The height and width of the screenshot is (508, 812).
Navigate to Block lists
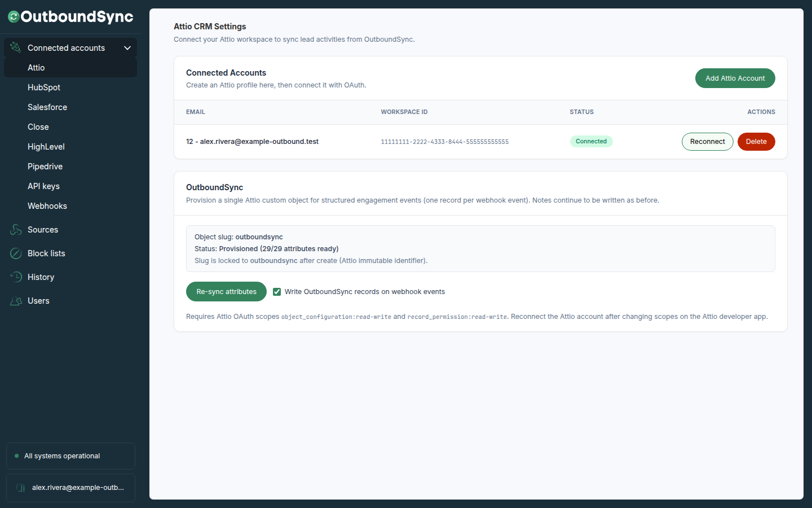tap(70, 253)
